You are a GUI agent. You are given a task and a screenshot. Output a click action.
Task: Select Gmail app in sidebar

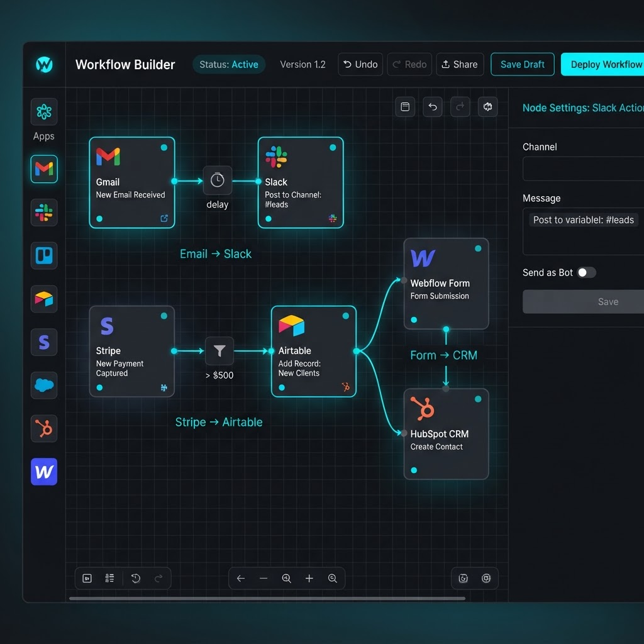pos(44,169)
